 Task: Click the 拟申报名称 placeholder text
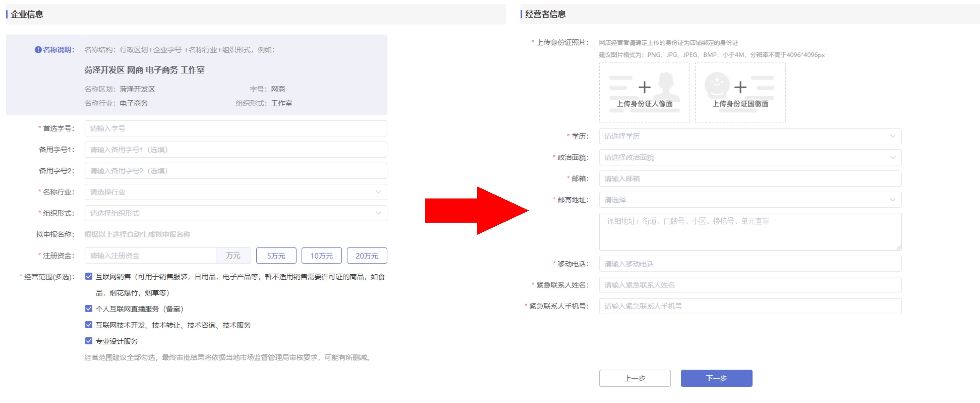pyautogui.click(x=137, y=234)
